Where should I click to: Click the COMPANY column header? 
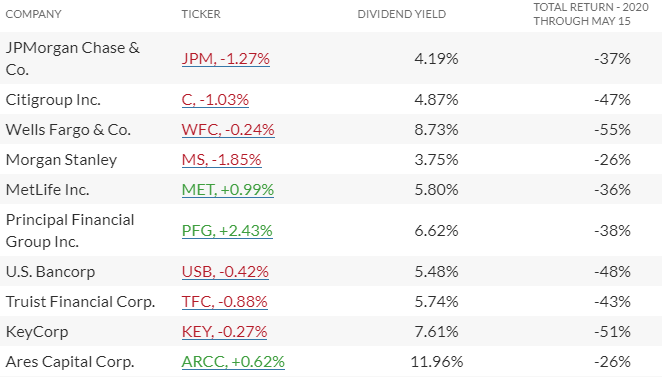pos(33,14)
